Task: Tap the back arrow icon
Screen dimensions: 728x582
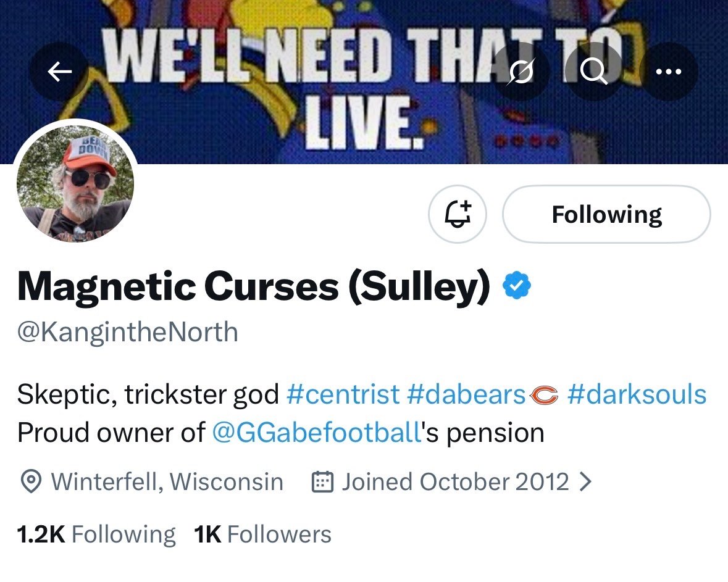Action: (x=59, y=73)
